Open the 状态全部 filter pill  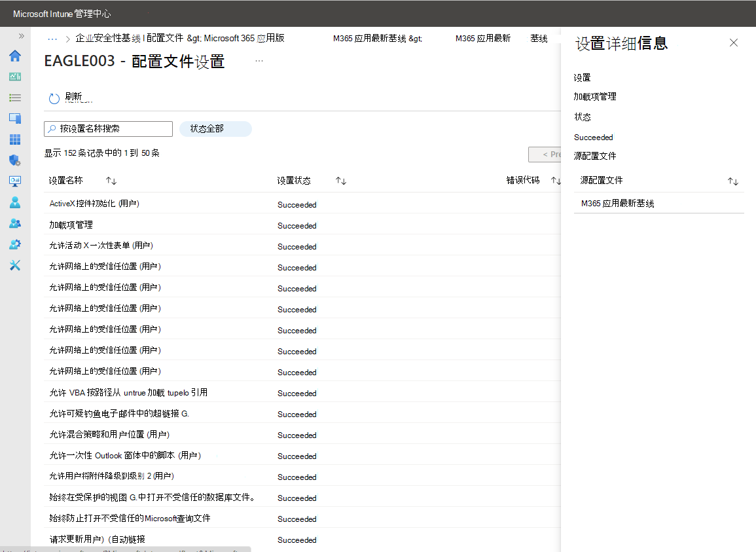(215, 129)
